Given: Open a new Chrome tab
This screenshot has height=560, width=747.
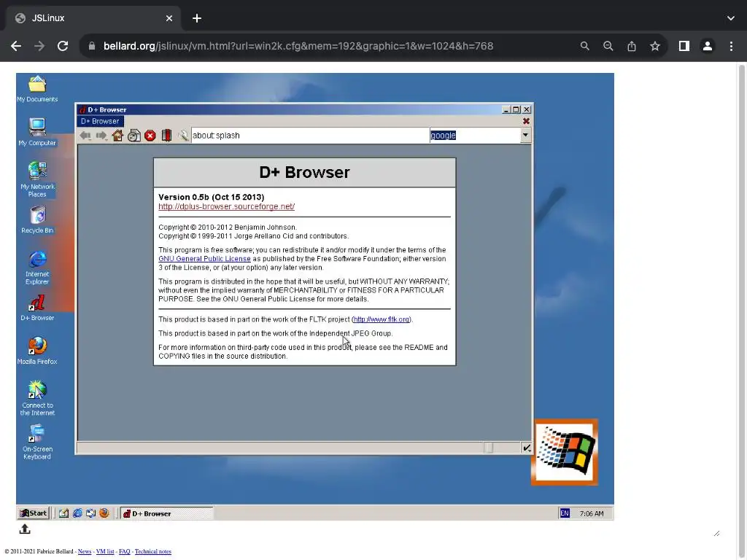Looking at the screenshot, I should tap(197, 18).
